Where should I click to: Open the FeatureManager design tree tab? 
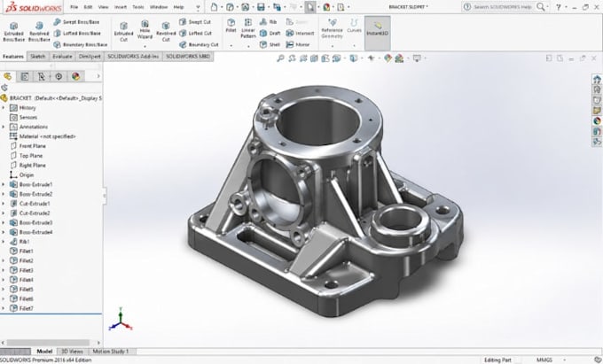point(8,76)
